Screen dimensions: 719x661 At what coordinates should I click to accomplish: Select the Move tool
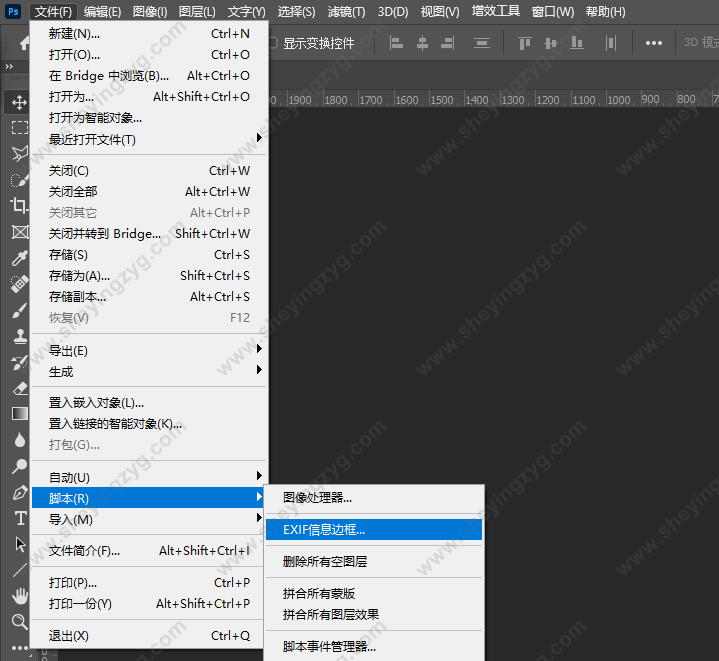[19, 102]
